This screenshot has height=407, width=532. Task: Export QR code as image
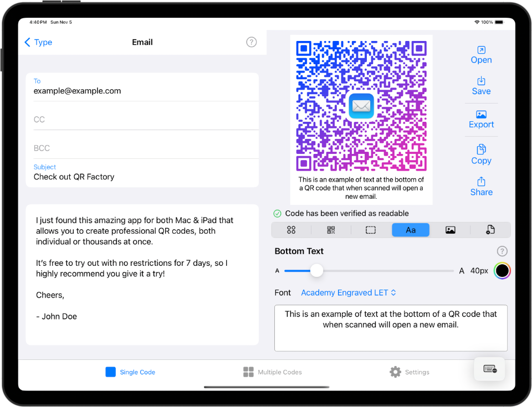pyautogui.click(x=481, y=120)
